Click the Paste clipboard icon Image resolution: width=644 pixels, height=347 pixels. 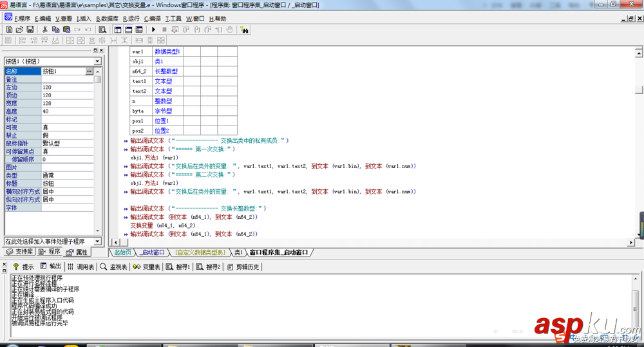(x=66, y=30)
